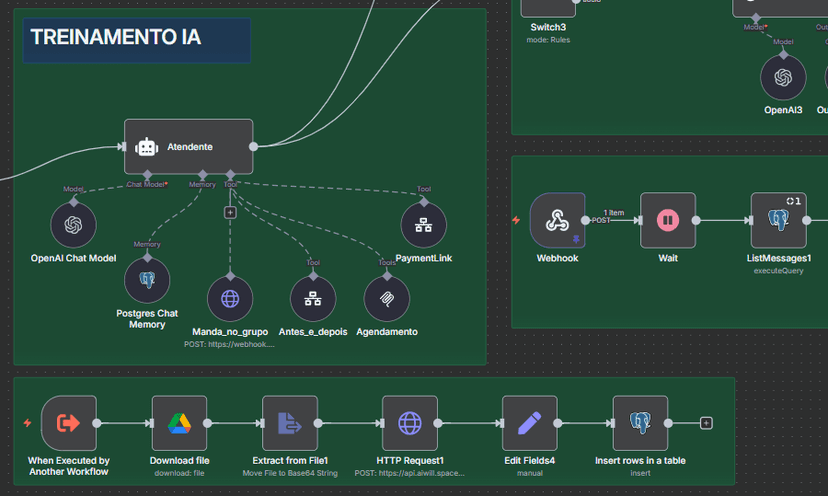Open the ListMessages1 Postgres node

(x=778, y=221)
